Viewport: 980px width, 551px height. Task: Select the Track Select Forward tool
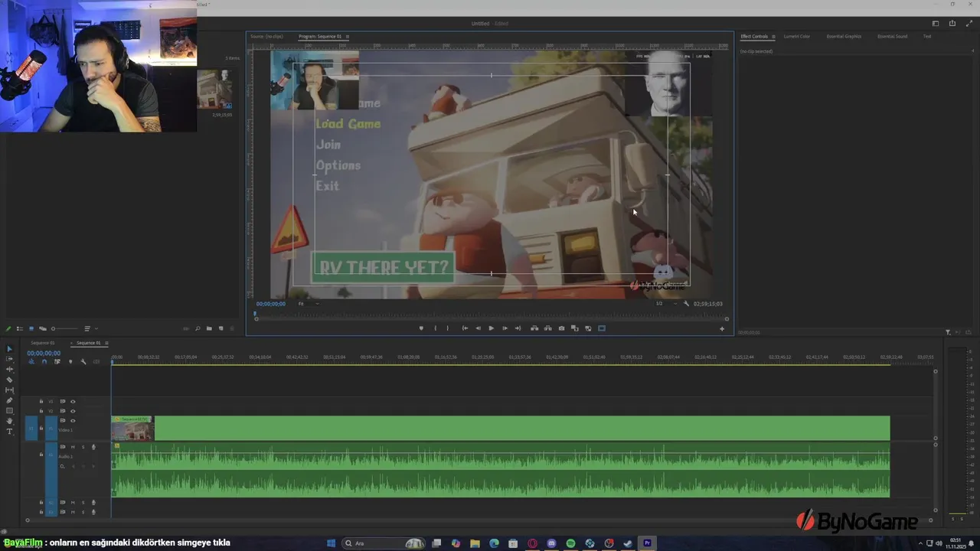(10, 359)
